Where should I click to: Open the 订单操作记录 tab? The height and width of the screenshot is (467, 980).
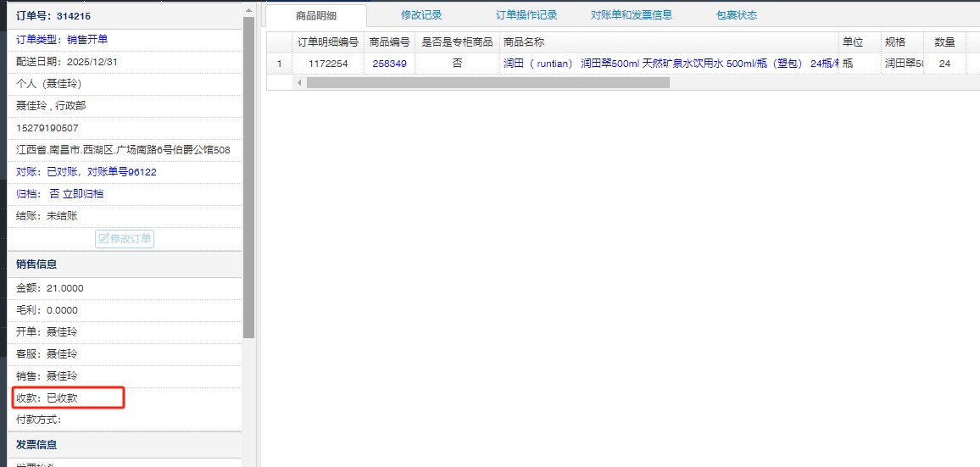pos(526,15)
